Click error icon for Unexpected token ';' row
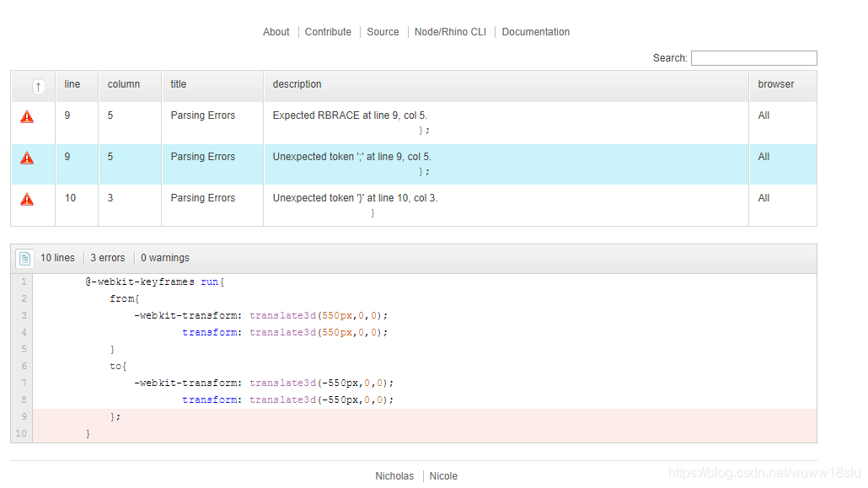Viewport: 868px width, 488px height. [x=27, y=158]
